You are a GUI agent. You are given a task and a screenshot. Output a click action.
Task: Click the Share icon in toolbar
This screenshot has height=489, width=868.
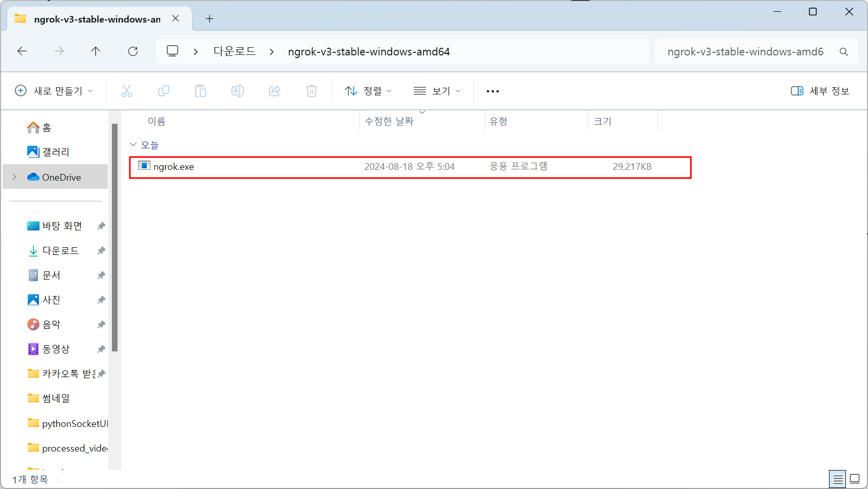tap(275, 91)
